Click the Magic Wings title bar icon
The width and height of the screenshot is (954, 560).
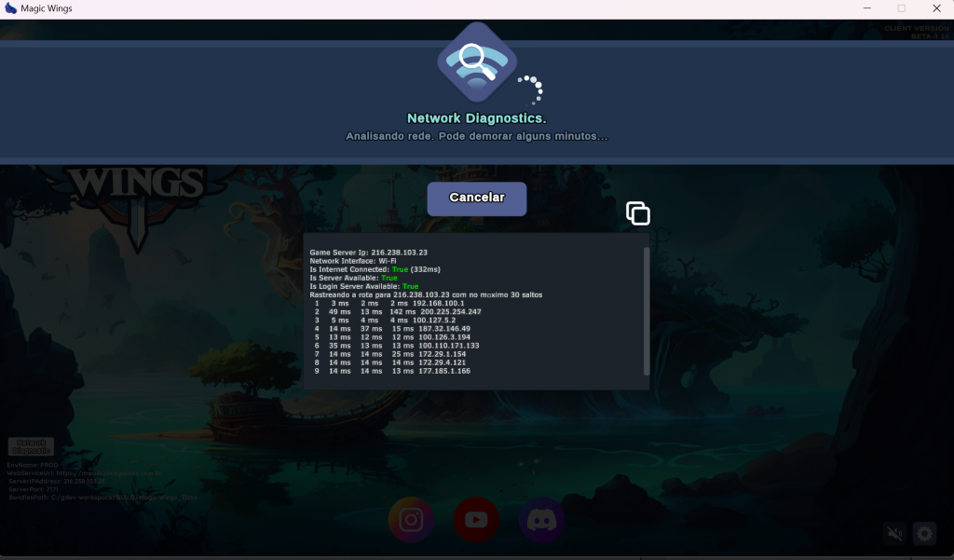10,7
